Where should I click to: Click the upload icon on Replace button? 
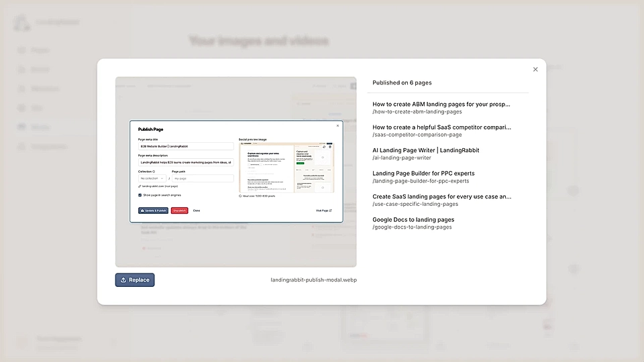coord(123,280)
